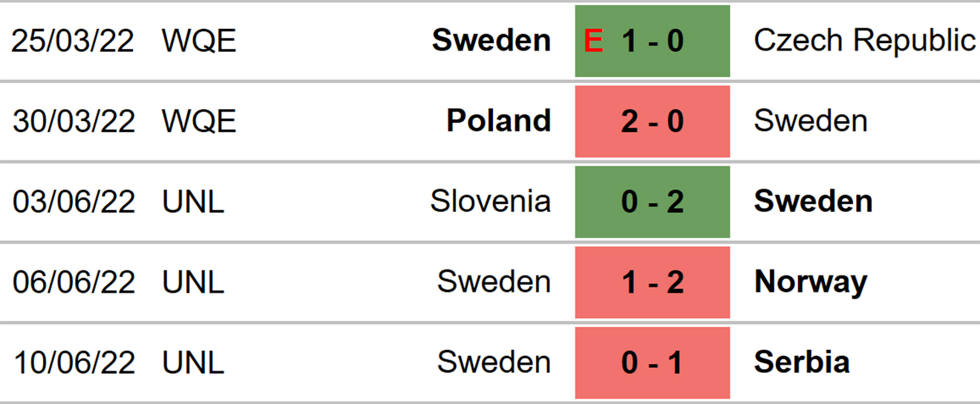Open the 1 - 0 Sweden score box

click(652, 41)
